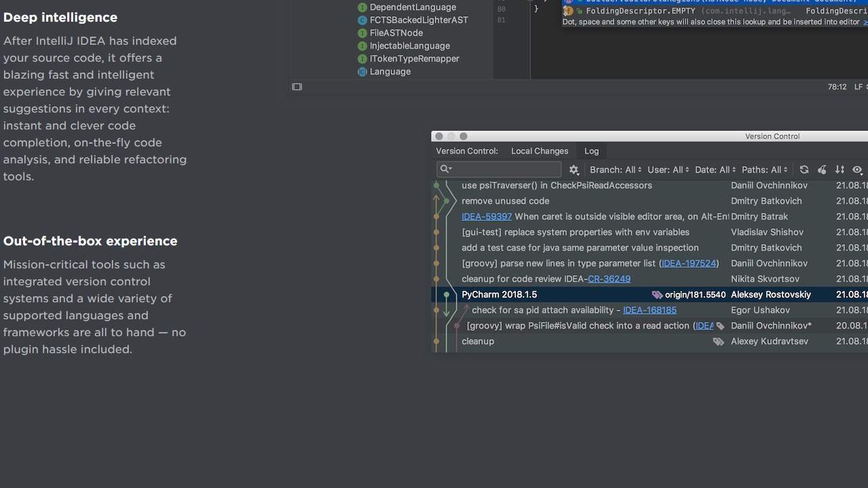Screen dimensions: 868x488
Task: Open the User: All filter dropdown
Action: point(667,169)
